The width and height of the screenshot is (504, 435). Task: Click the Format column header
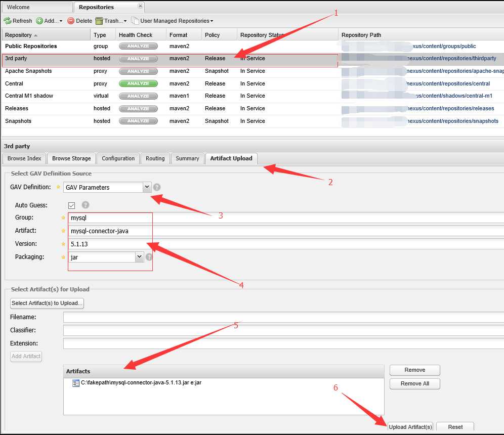(x=184, y=35)
